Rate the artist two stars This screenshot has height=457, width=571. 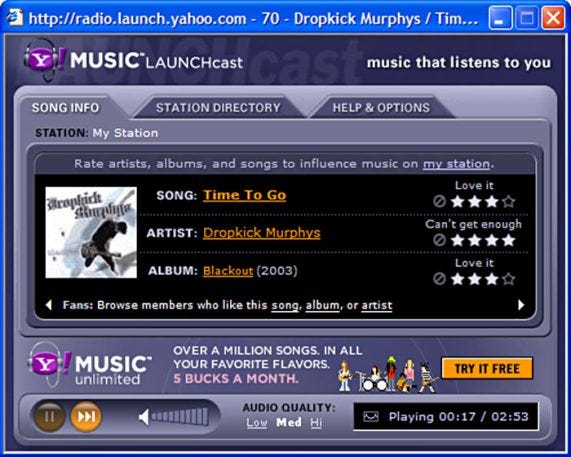474,240
